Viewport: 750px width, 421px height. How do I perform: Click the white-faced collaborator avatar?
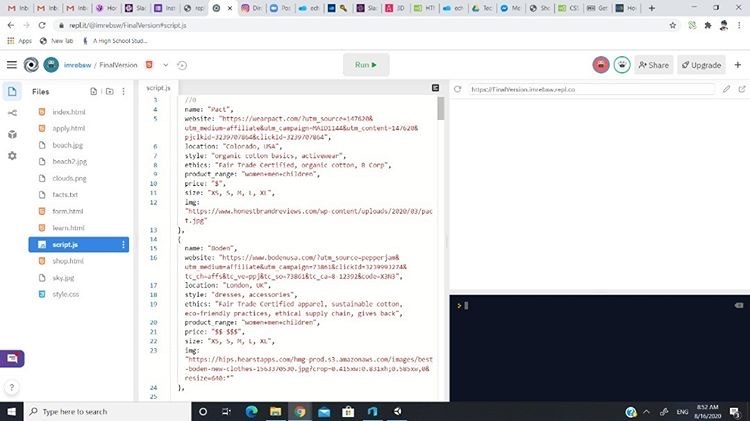[x=622, y=65]
